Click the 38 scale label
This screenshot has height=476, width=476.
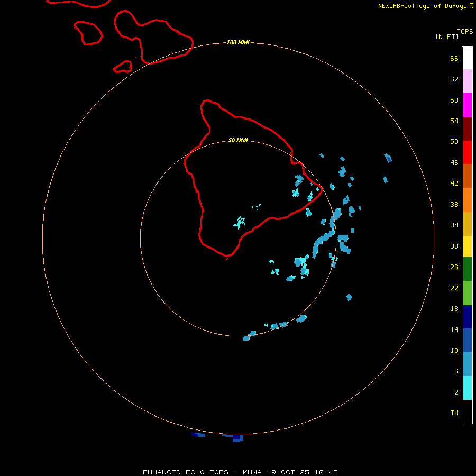click(454, 205)
